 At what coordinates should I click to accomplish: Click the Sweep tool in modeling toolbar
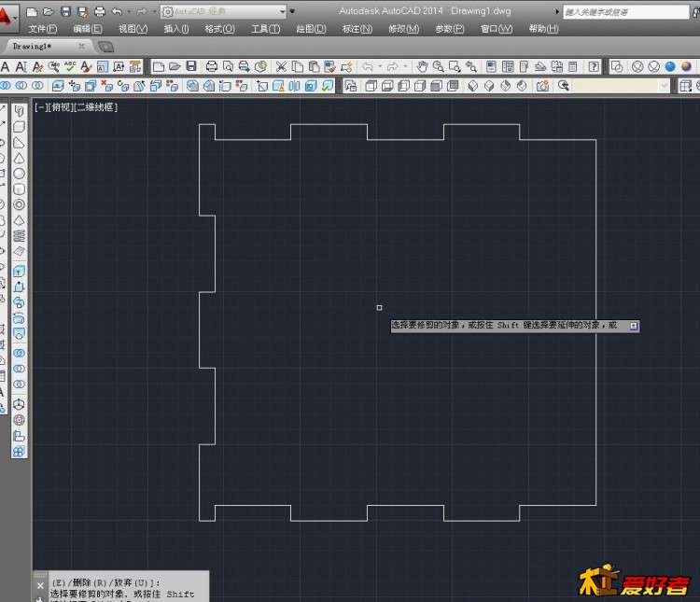pyautogui.click(x=19, y=302)
